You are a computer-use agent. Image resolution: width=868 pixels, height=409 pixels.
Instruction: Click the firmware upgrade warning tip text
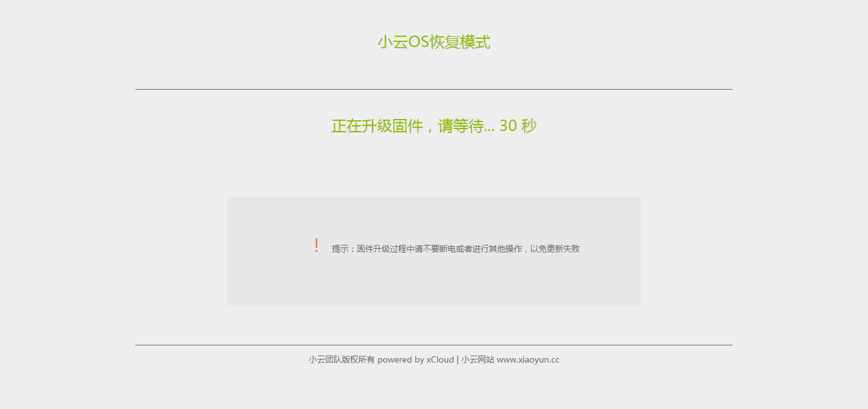[x=456, y=249]
